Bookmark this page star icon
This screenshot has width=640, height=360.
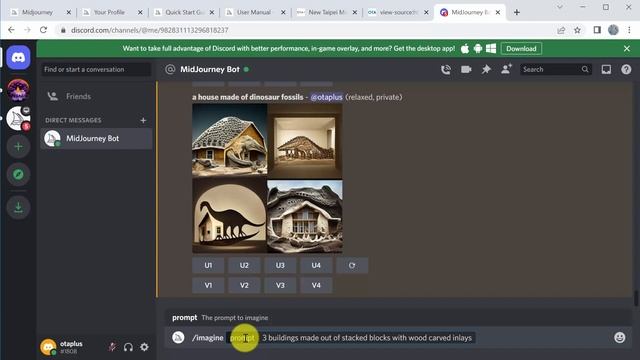coord(577,30)
